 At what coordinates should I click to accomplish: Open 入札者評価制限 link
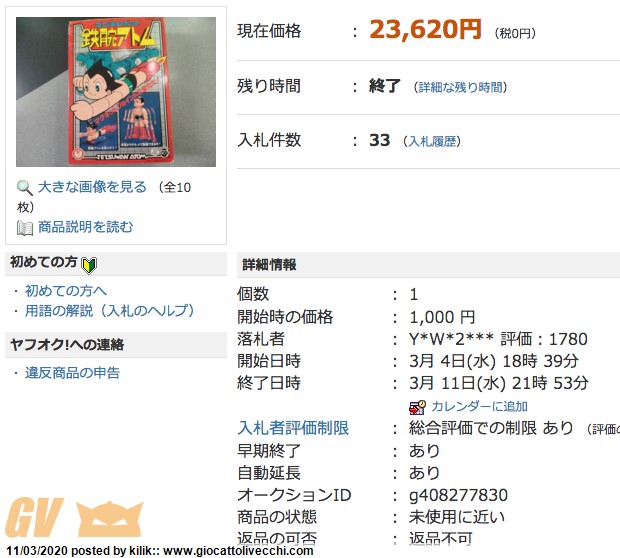(x=293, y=428)
